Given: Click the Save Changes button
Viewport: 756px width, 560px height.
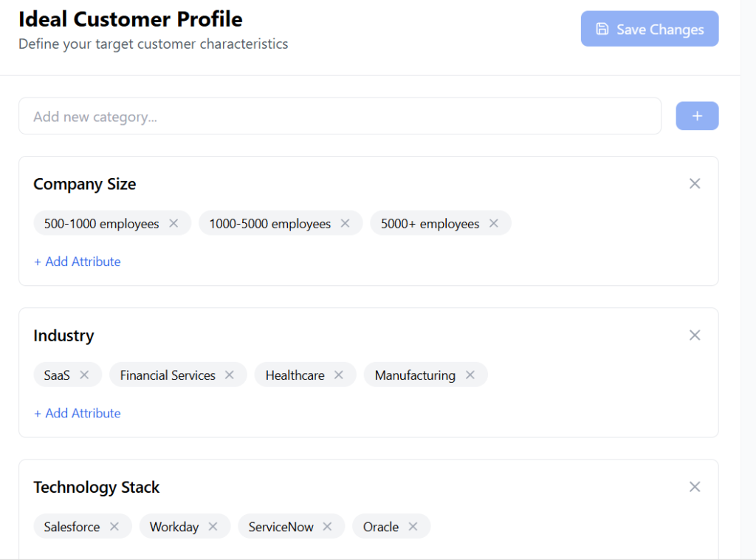Looking at the screenshot, I should [x=650, y=29].
